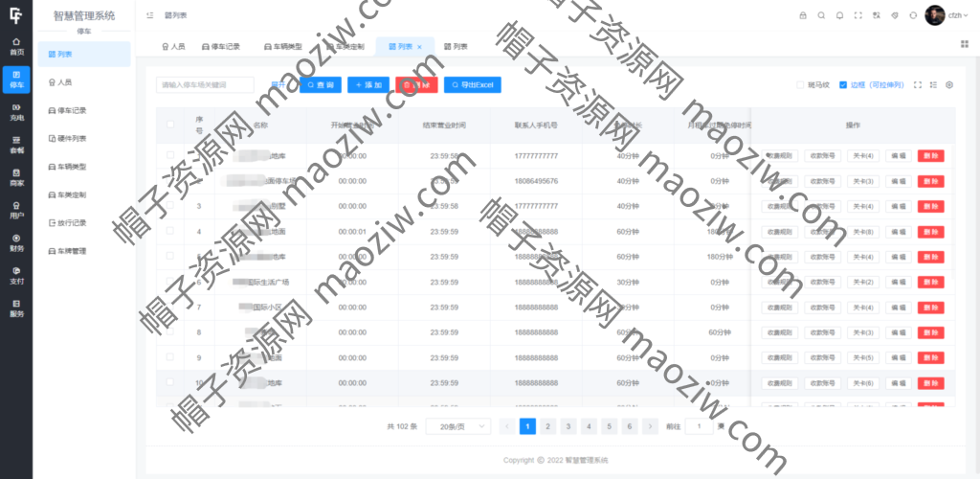The width and height of the screenshot is (980, 479).
Task: Click the user avatar picture
Action: (934, 15)
